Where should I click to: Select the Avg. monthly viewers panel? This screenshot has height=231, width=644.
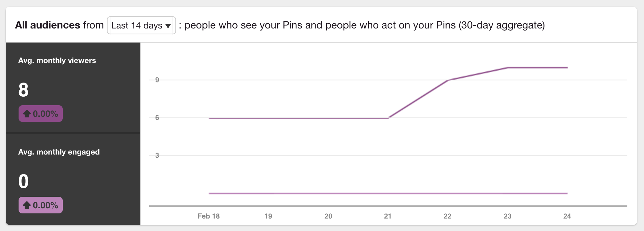point(73,88)
